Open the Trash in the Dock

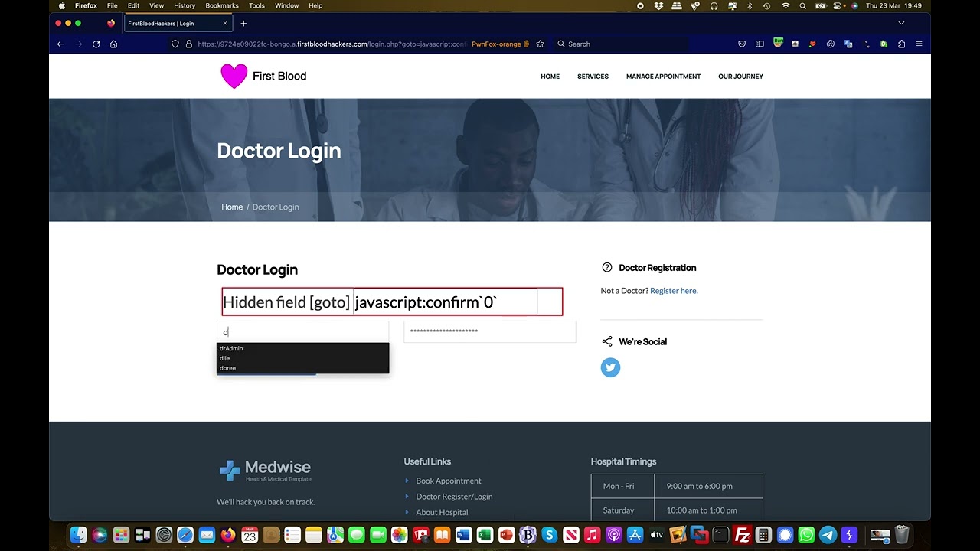click(902, 535)
